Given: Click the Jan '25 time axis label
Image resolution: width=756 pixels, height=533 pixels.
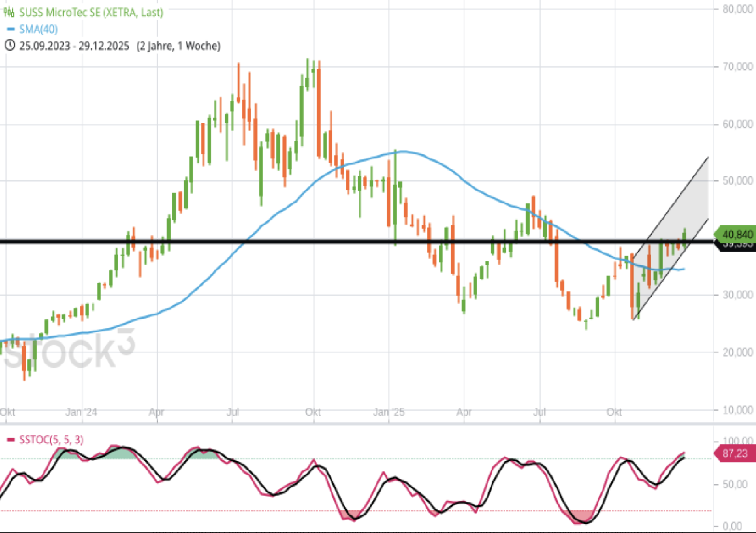Looking at the screenshot, I should pos(388,412).
